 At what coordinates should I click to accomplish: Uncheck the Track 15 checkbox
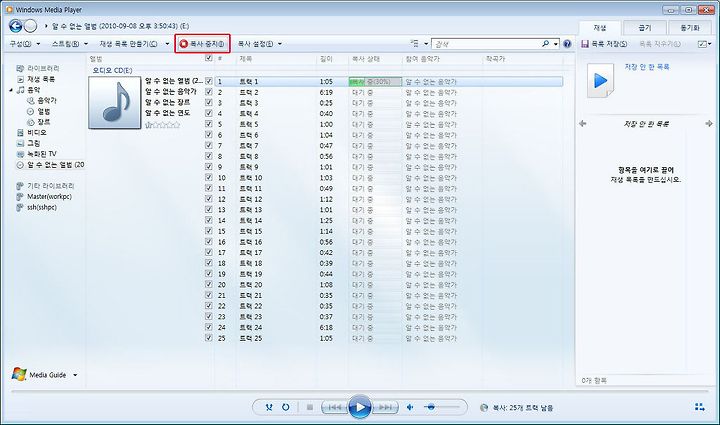tap(209, 231)
